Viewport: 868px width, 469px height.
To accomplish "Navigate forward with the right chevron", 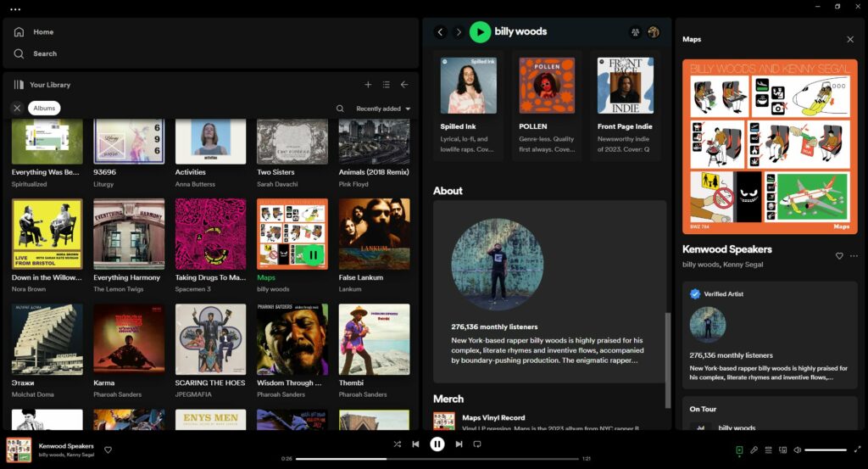I will point(459,32).
